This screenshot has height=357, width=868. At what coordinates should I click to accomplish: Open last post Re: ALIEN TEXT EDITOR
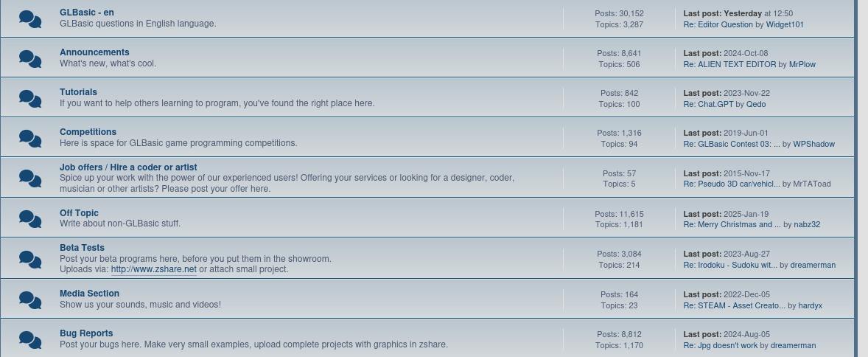pos(729,64)
